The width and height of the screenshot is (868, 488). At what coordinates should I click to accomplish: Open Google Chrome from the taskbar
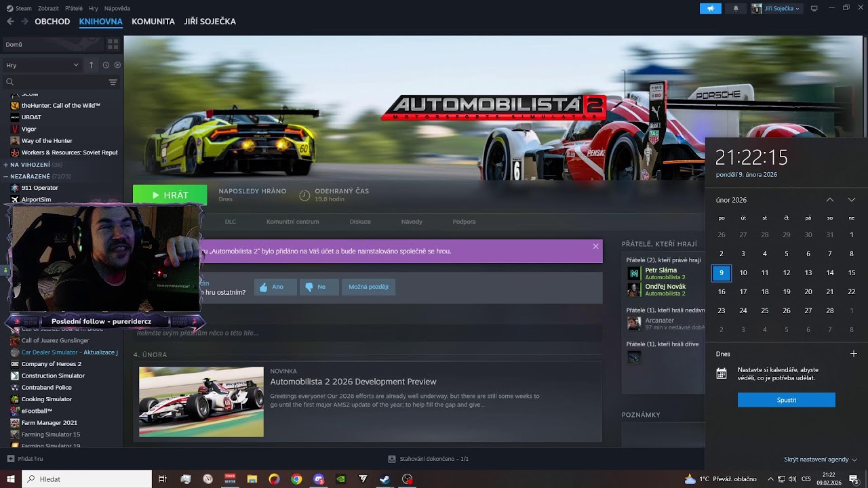[296, 479]
